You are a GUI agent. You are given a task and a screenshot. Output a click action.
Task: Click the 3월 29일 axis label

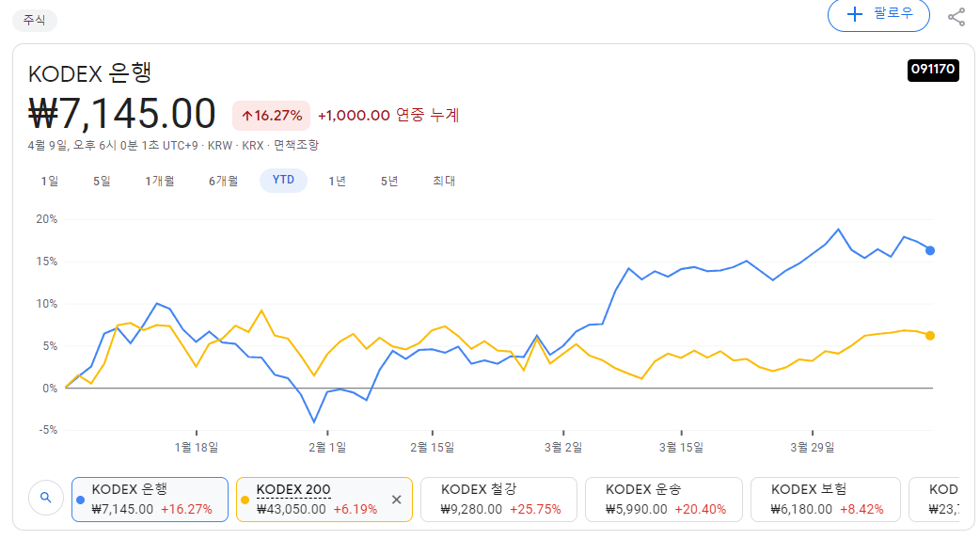tap(813, 448)
